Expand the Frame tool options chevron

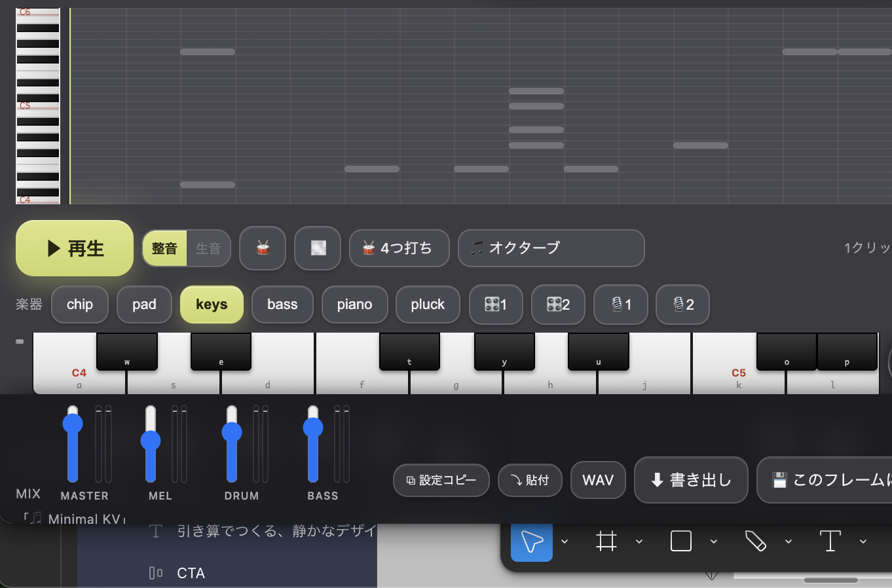click(639, 542)
